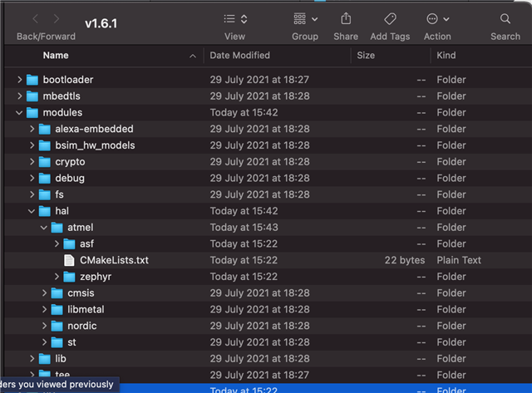Collapse the modules folder
Screen dimensions: 532x393
[20, 113]
